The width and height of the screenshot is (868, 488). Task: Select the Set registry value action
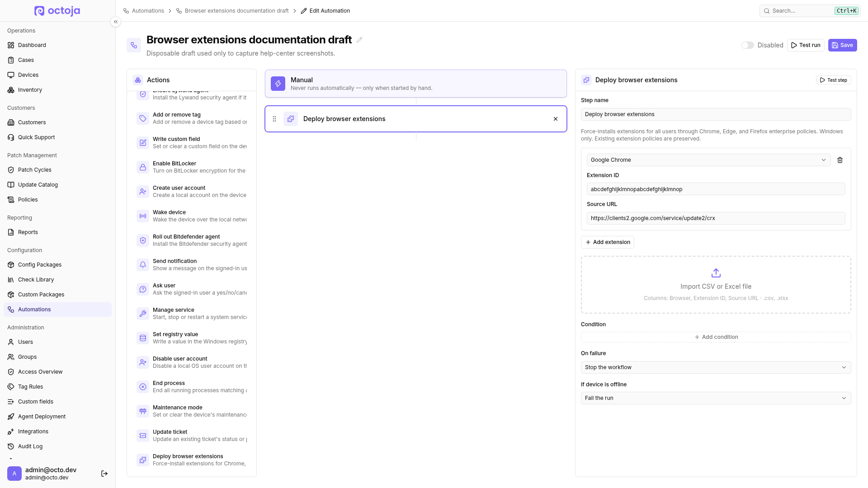point(192,338)
